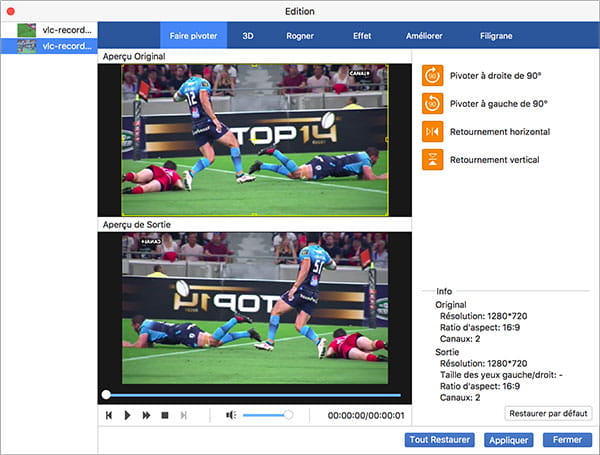
Task: Open the Filigrane tab
Action: (x=496, y=36)
